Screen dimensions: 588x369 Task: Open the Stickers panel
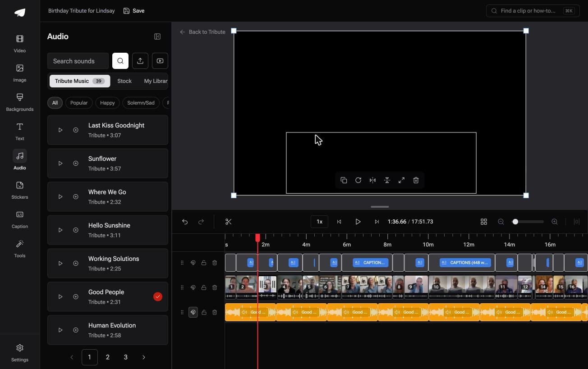coord(20,190)
